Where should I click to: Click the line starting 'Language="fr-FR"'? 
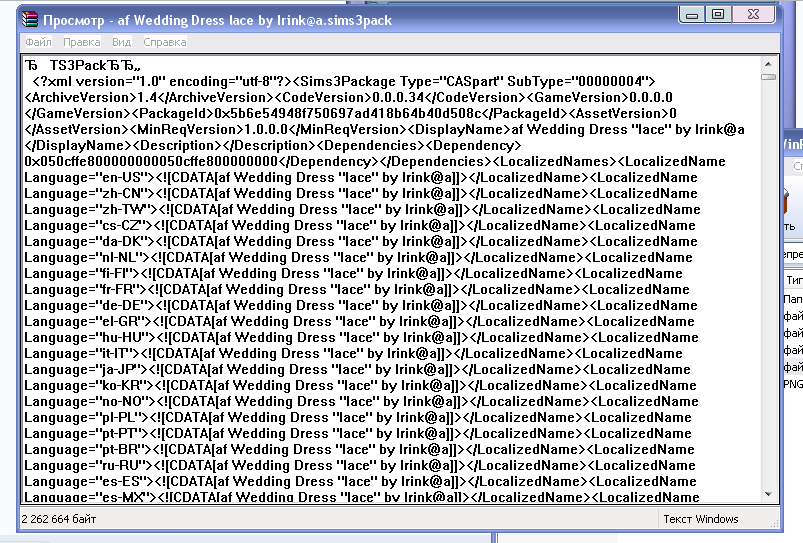[356, 289]
